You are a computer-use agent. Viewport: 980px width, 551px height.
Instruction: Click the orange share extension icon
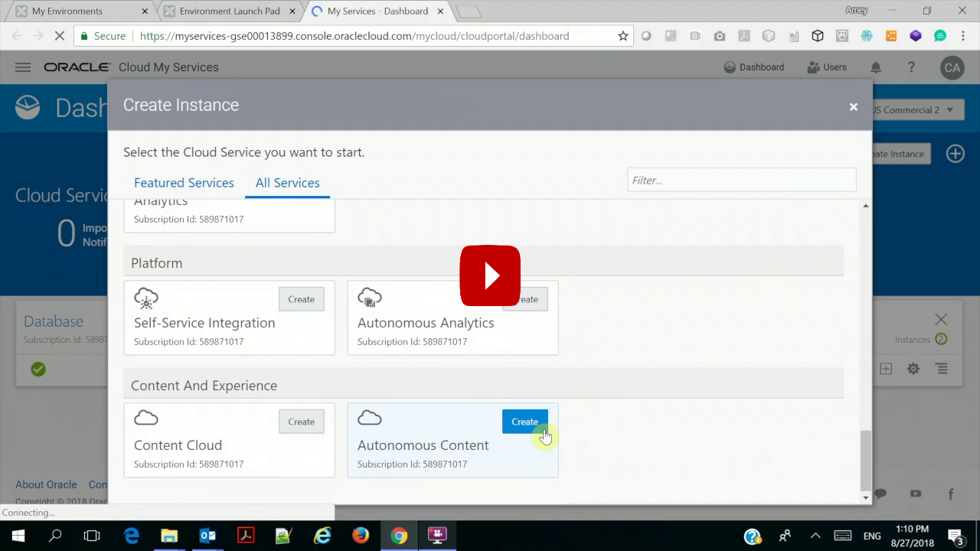tap(891, 36)
